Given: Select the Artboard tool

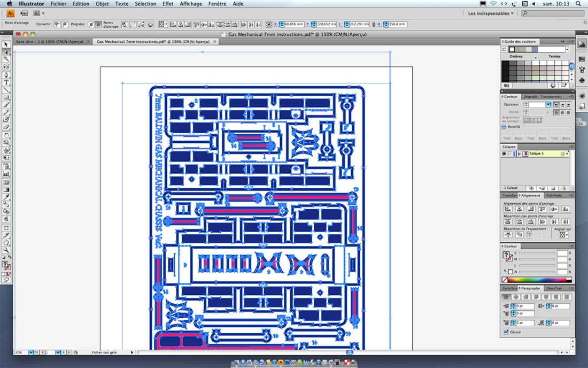Looking at the screenshot, I should pyautogui.click(x=6, y=228).
